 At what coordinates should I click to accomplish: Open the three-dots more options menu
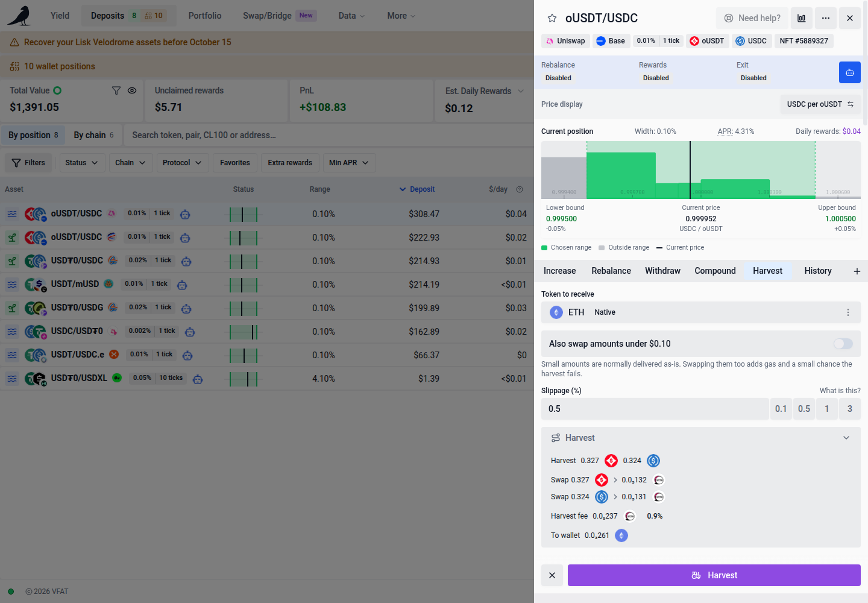pyautogui.click(x=826, y=18)
